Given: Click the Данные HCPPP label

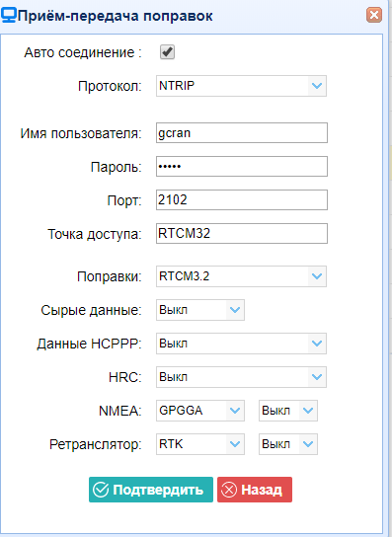Looking at the screenshot, I should coord(89,344).
